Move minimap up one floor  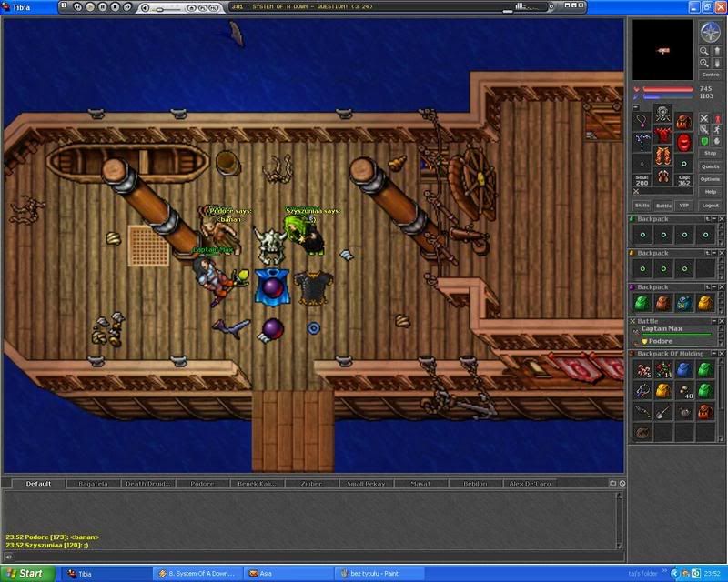pyautogui.click(x=716, y=51)
